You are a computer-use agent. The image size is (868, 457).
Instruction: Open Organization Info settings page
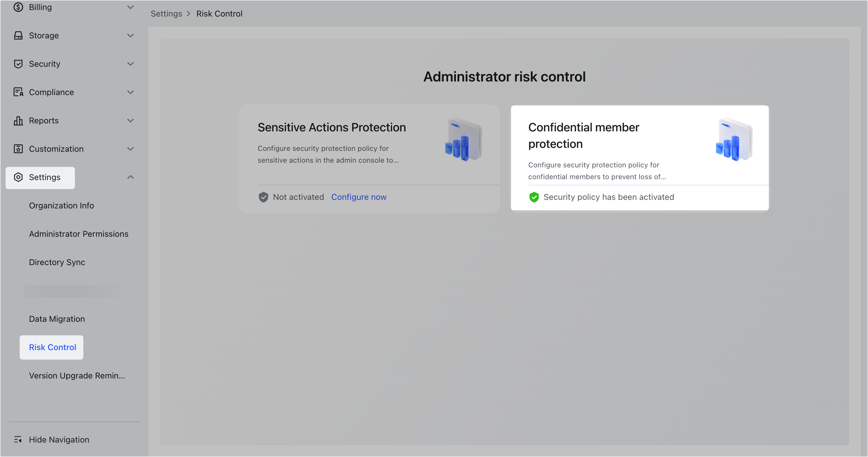(61, 205)
